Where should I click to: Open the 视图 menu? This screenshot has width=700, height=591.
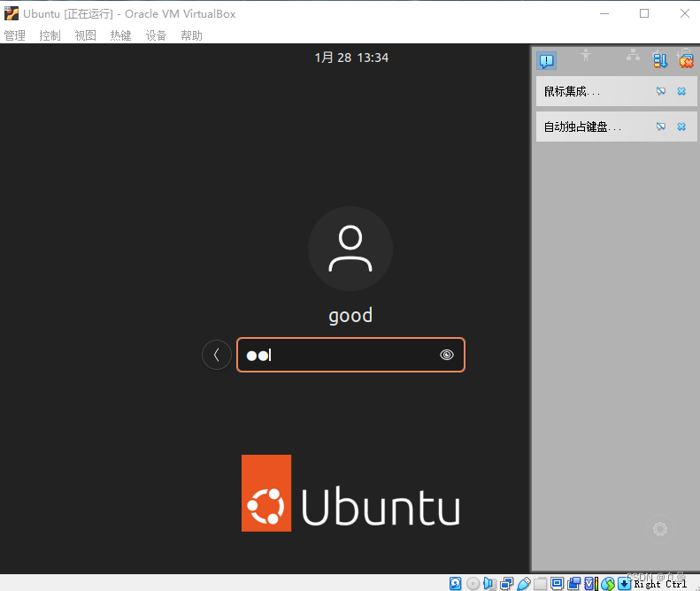tap(85, 35)
